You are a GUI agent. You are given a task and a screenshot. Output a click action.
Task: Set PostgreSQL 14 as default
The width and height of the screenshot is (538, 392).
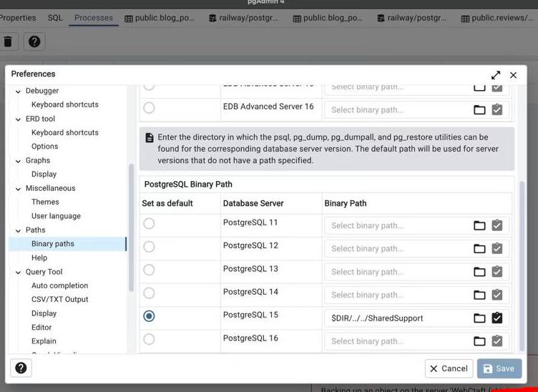pos(149,293)
